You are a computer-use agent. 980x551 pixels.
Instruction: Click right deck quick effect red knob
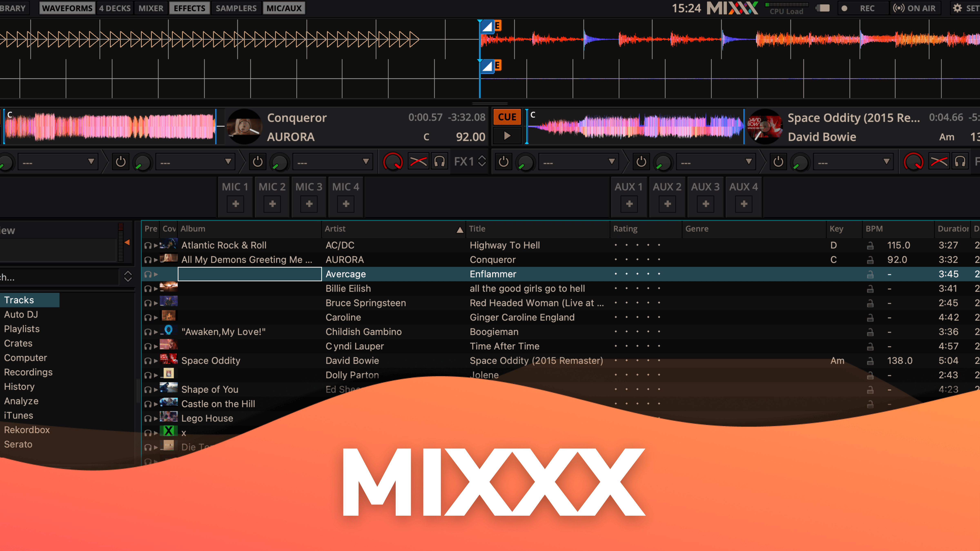pyautogui.click(x=913, y=162)
